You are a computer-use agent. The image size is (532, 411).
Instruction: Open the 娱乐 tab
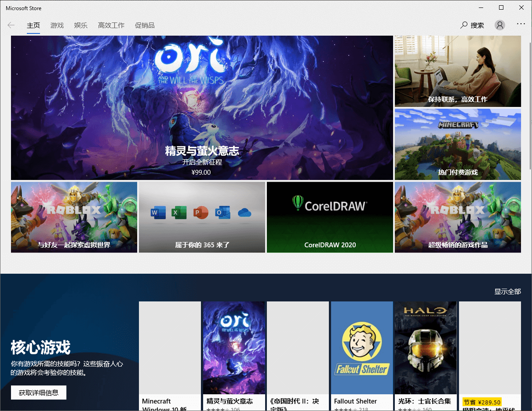point(81,26)
